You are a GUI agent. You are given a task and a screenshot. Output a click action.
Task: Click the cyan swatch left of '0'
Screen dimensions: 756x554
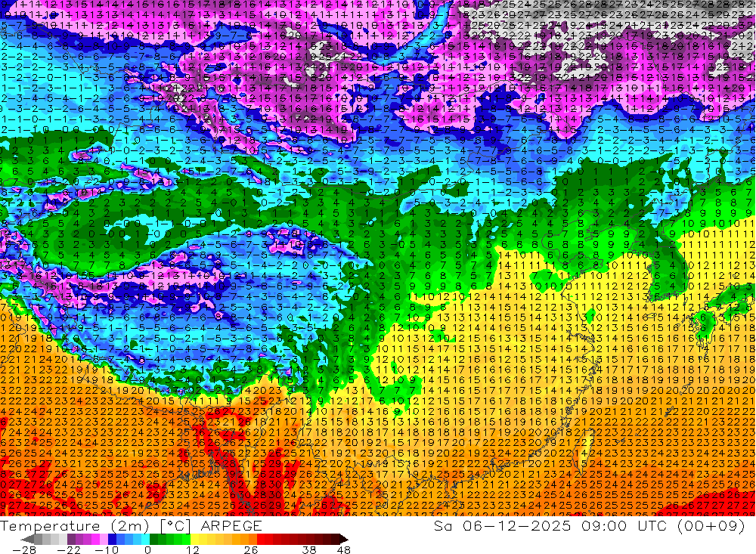(145, 539)
